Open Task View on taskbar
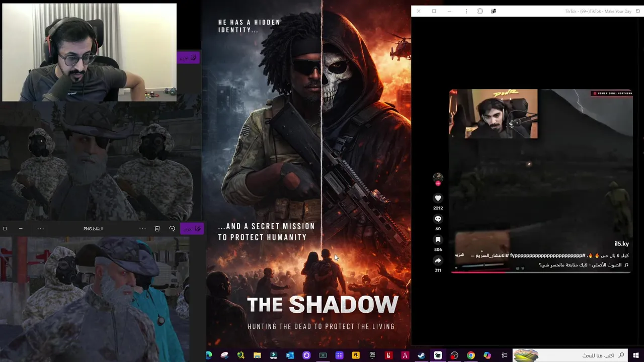The height and width of the screenshot is (362, 644). pyautogui.click(x=504, y=355)
